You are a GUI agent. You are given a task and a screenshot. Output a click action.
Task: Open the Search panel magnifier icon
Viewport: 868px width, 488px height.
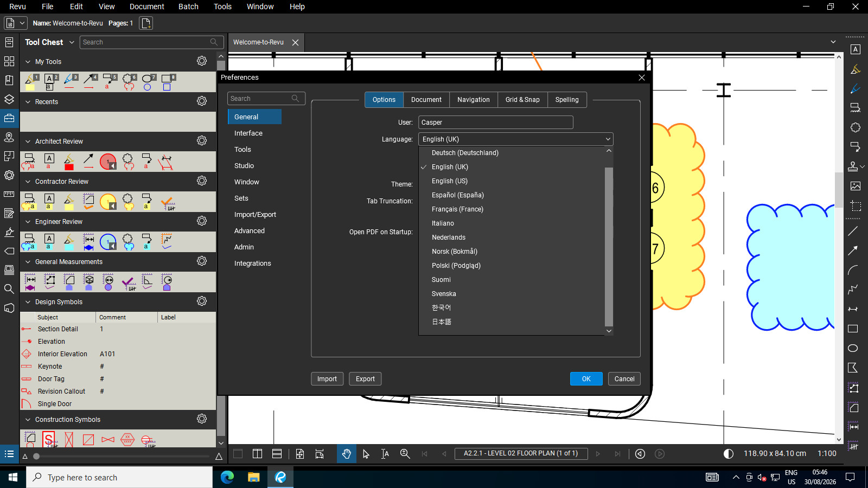(x=9, y=289)
